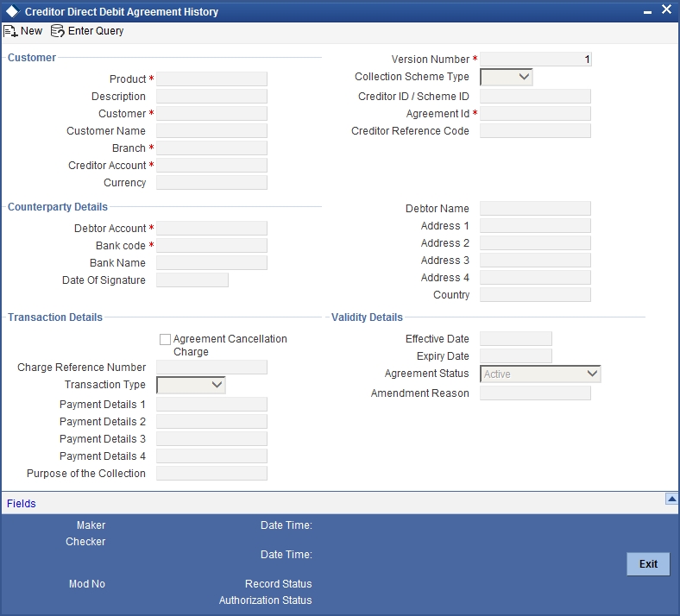Click the Description input field
The width and height of the screenshot is (680, 616).
211,97
